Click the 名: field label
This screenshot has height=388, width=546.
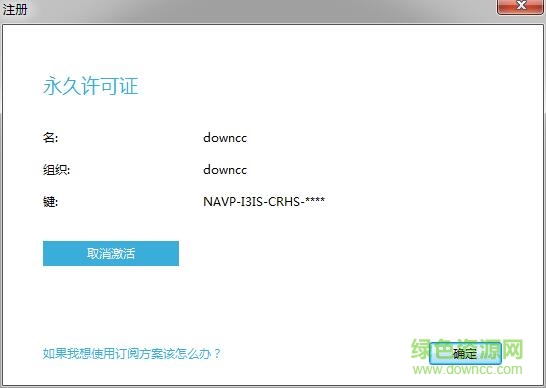click(50, 138)
